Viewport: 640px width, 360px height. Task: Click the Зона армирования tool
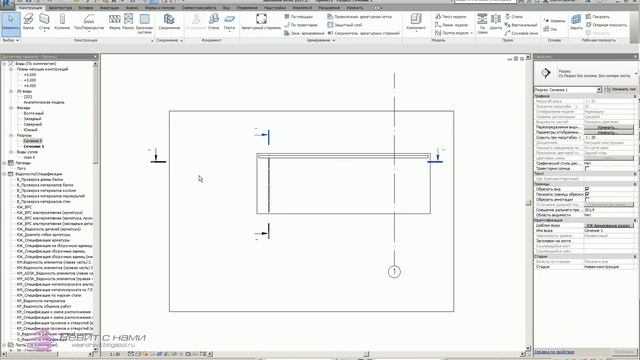(304, 33)
